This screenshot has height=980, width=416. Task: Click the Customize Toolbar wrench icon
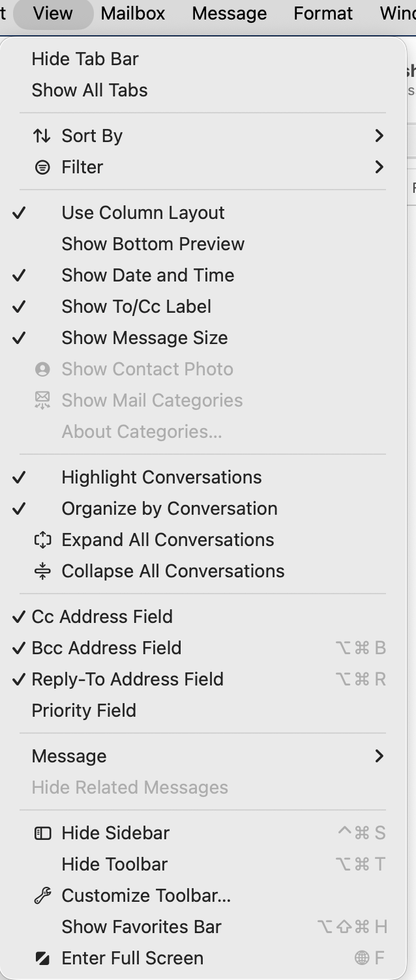[x=42, y=896]
